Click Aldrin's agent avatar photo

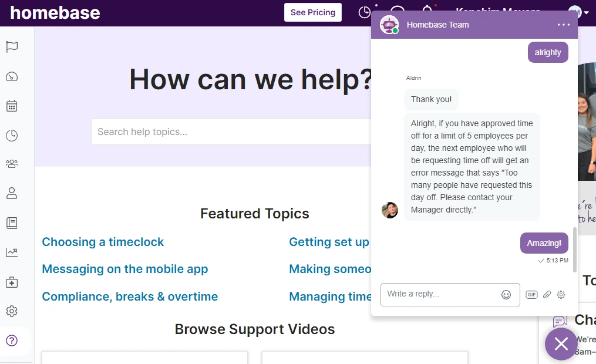click(390, 210)
